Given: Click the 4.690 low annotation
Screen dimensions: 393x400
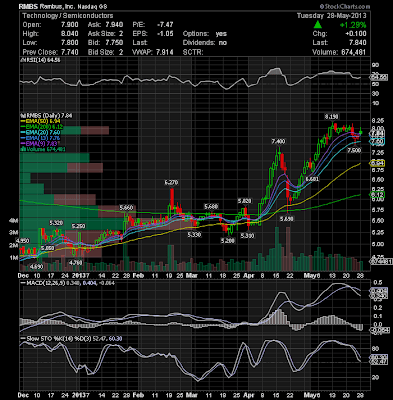Looking at the screenshot, I should coord(36,267).
